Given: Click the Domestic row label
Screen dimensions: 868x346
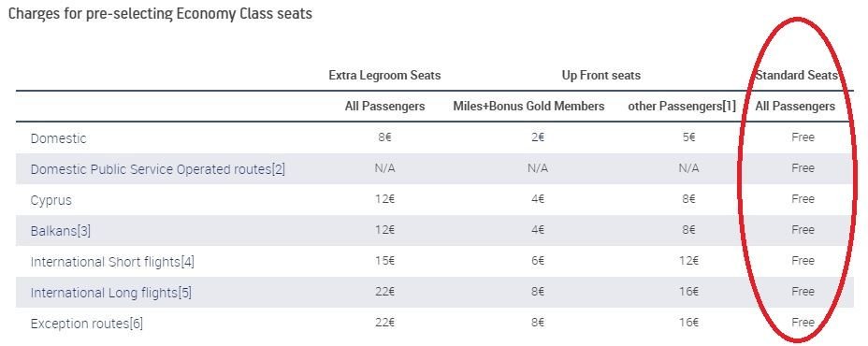Looking at the screenshot, I should pos(59,138).
